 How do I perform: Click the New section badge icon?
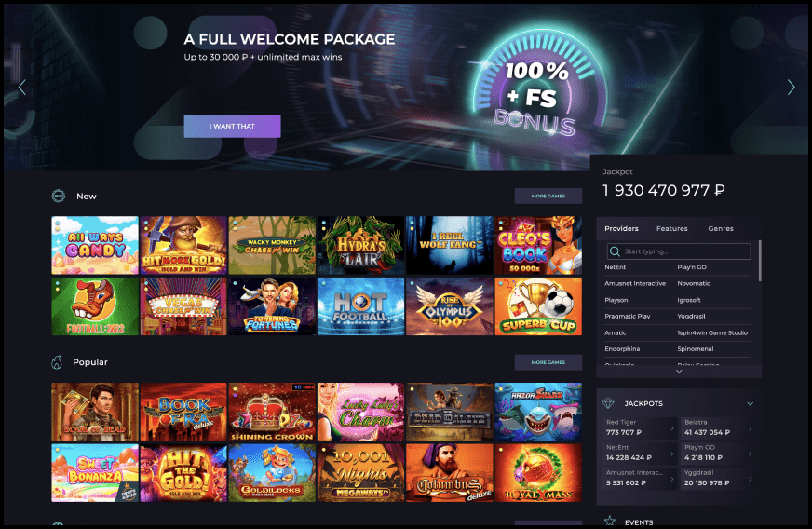coord(59,196)
